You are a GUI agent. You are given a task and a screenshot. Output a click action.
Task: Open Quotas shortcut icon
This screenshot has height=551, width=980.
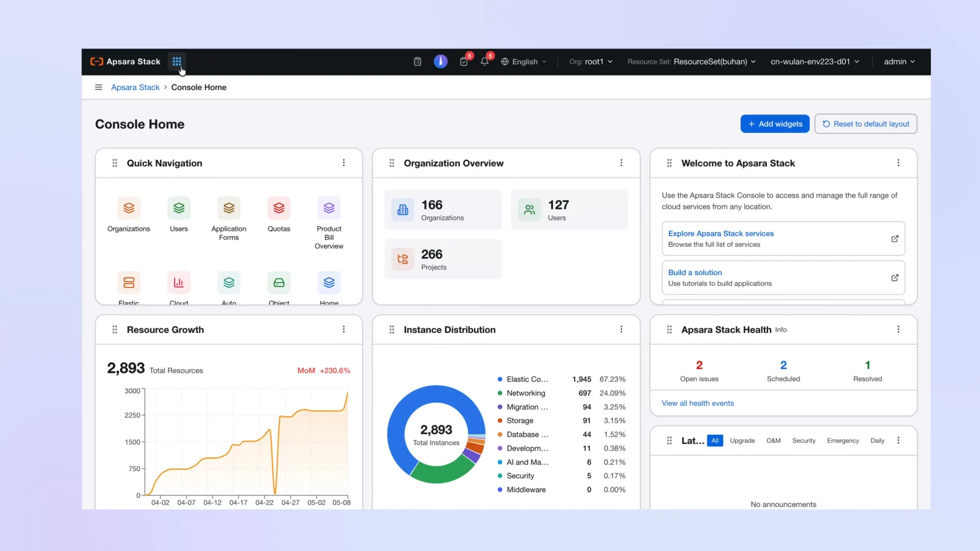coord(279,208)
